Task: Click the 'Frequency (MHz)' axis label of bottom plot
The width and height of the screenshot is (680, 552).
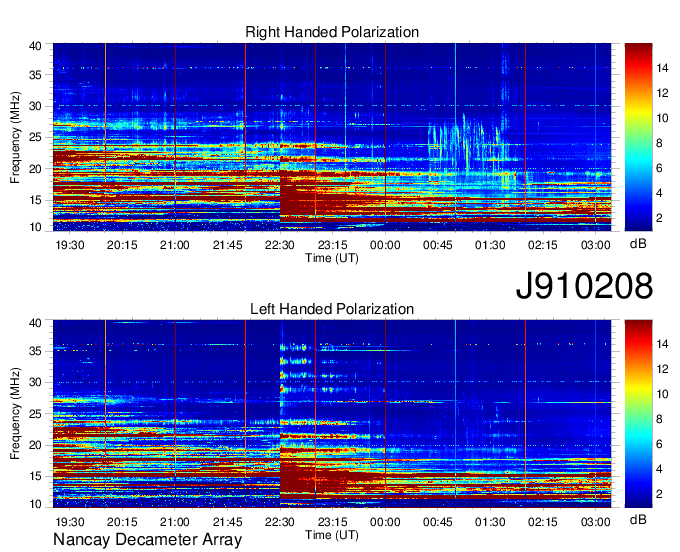Action: (x=15, y=414)
